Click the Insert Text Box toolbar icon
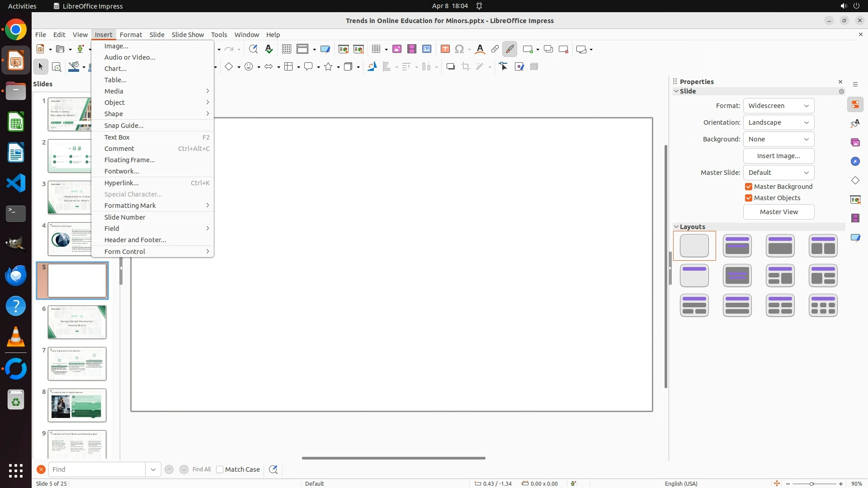868x488 pixels. coord(445,49)
